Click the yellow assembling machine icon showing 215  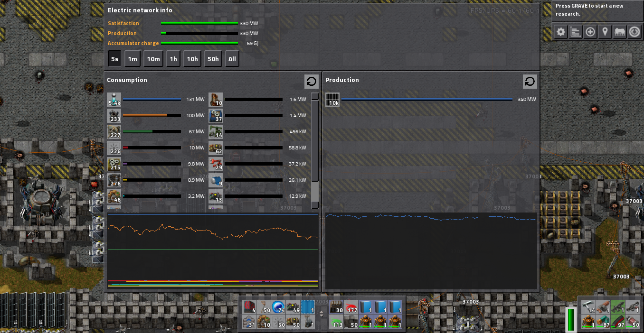(x=114, y=164)
